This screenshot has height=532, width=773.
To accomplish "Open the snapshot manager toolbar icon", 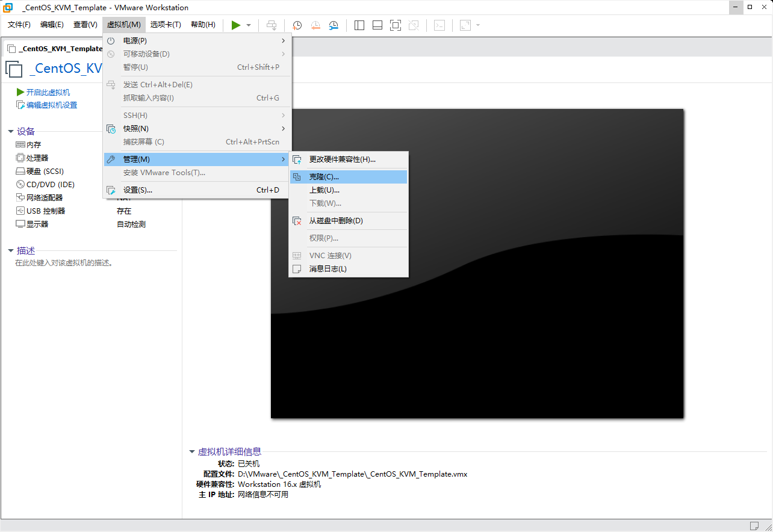I will (334, 25).
